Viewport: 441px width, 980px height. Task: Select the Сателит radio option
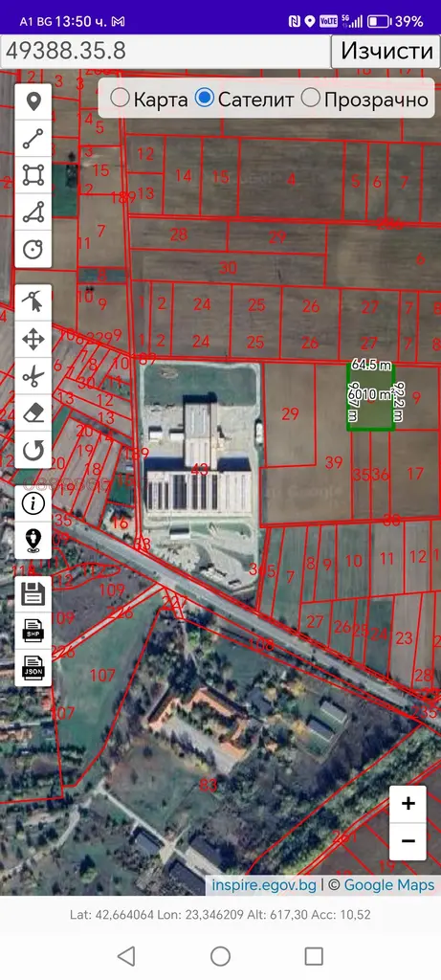[x=244, y=99]
